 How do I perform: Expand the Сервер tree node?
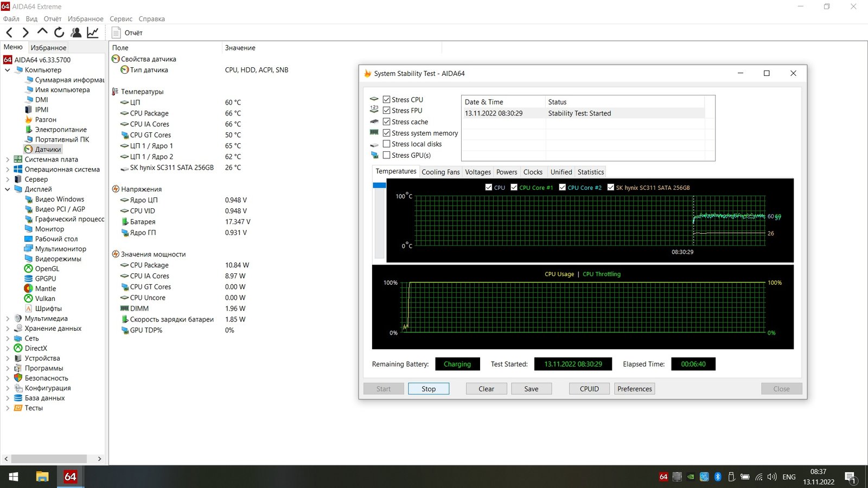8,179
